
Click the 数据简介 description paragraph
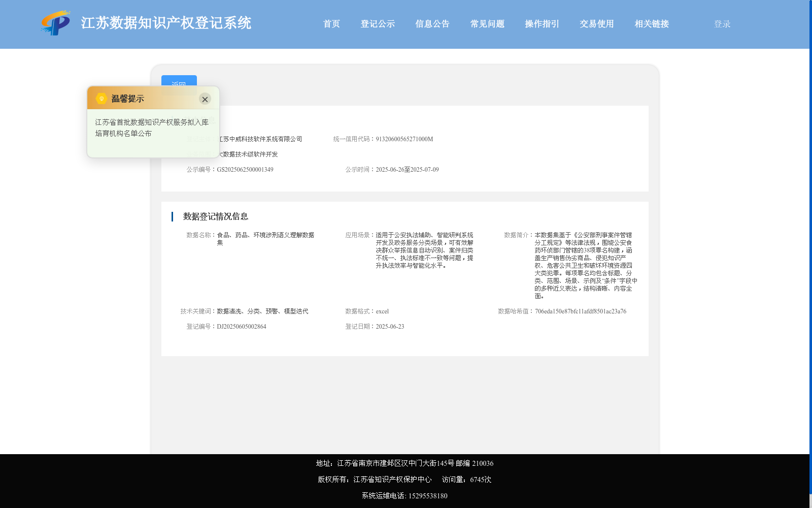click(x=586, y=266)
